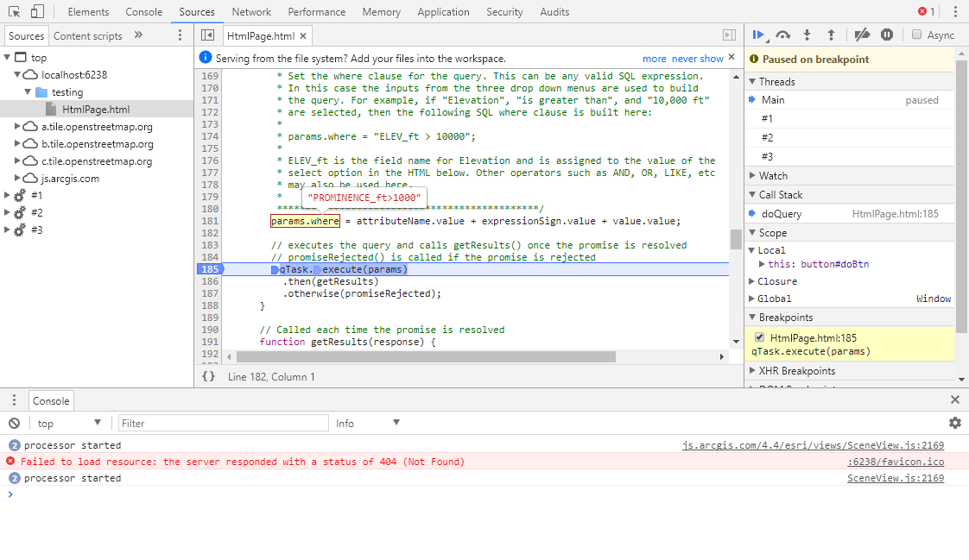Image resolution: width=969 pixels, height=560 pixels.
Task: Click the code editor vertical scrollbar thumb
Action: point(736,240)
